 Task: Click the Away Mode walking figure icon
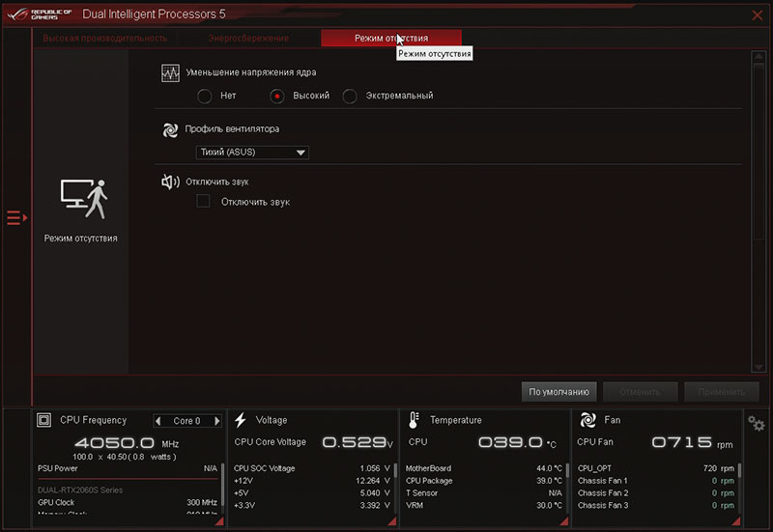click(84, 199)
